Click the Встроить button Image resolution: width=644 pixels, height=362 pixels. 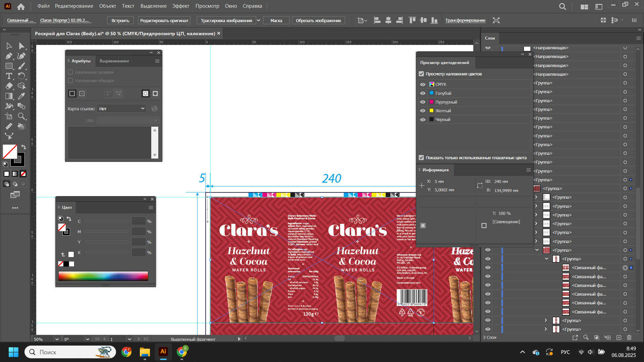click(x=120, y=20)
